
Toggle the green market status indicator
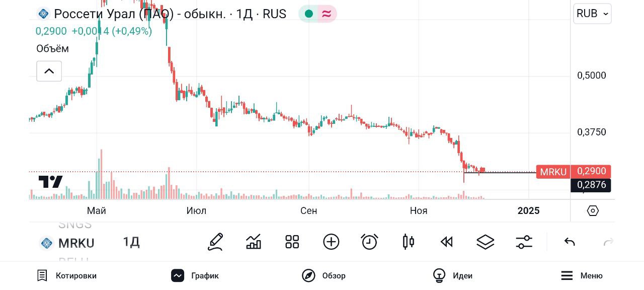pyautogui.click(x=309, y=14)
